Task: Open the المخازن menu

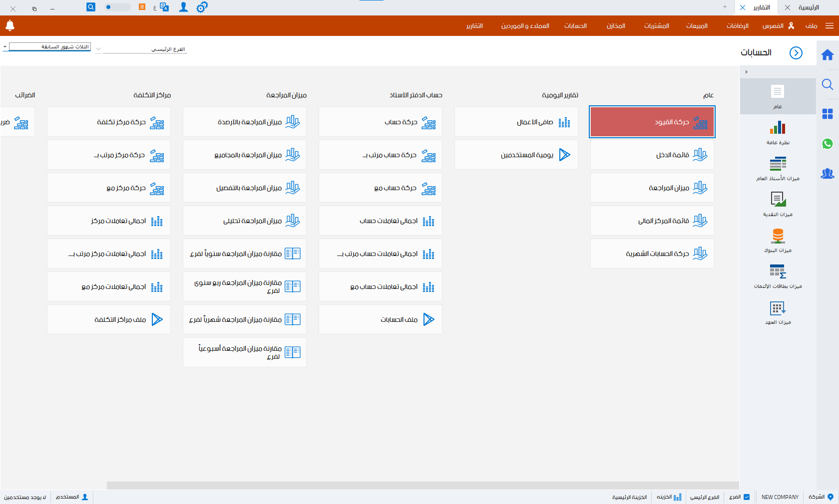Action: point(616,26)
